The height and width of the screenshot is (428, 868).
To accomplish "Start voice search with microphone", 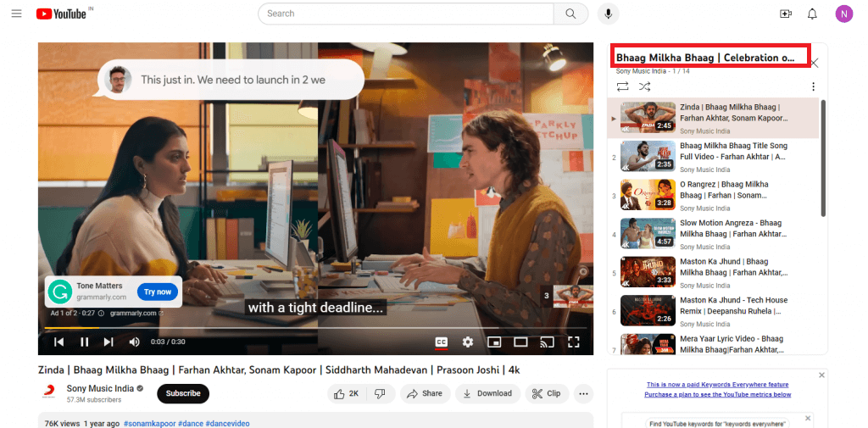I will coord(608,14).
